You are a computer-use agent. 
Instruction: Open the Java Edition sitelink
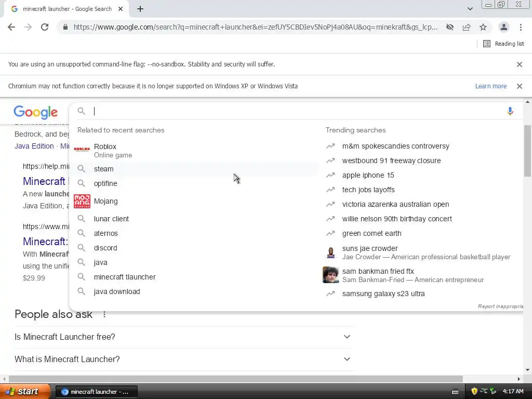34,146
